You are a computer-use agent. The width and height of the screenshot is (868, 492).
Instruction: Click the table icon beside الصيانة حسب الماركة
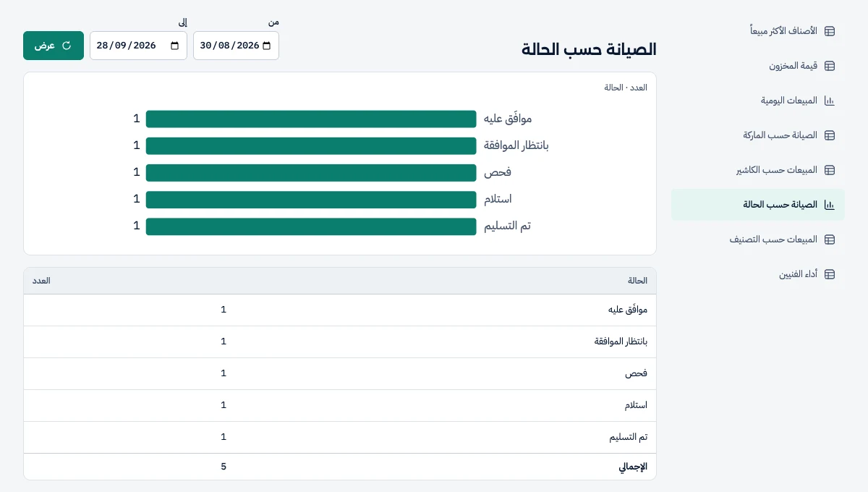pos(830,135)
